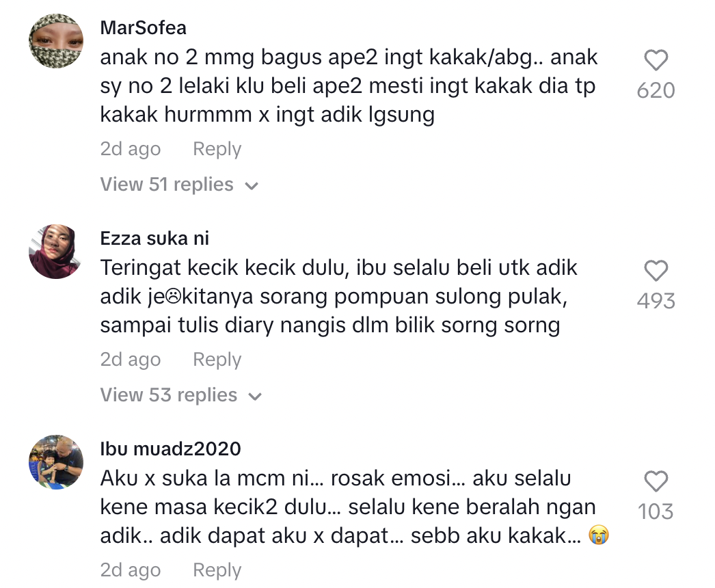Tap the heart on Ezza suka ni's comment
715x588 pixels.
coord(656,272)
